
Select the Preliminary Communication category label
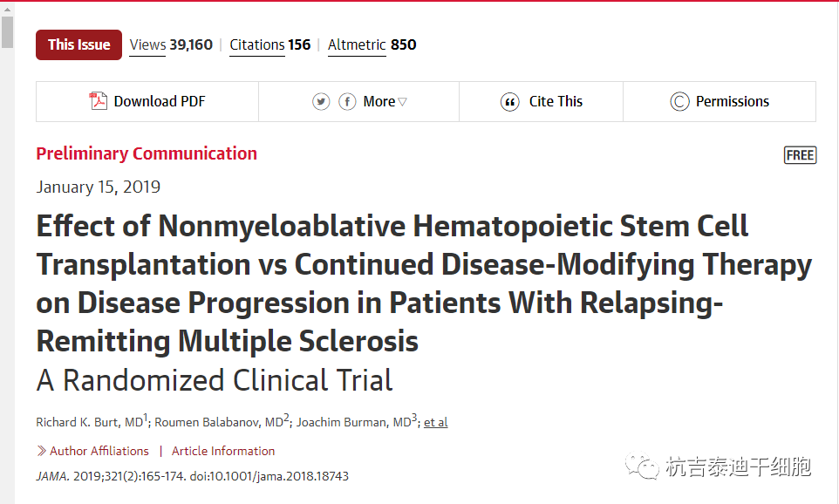(x=147, y=153)
